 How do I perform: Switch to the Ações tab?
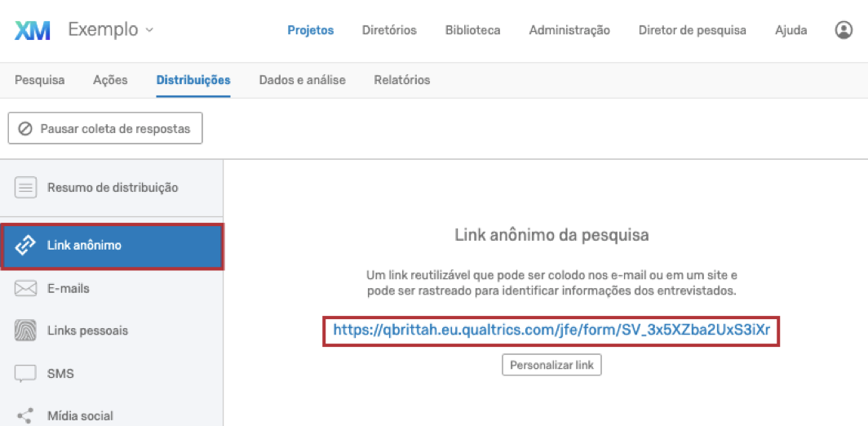pos(110,80)
